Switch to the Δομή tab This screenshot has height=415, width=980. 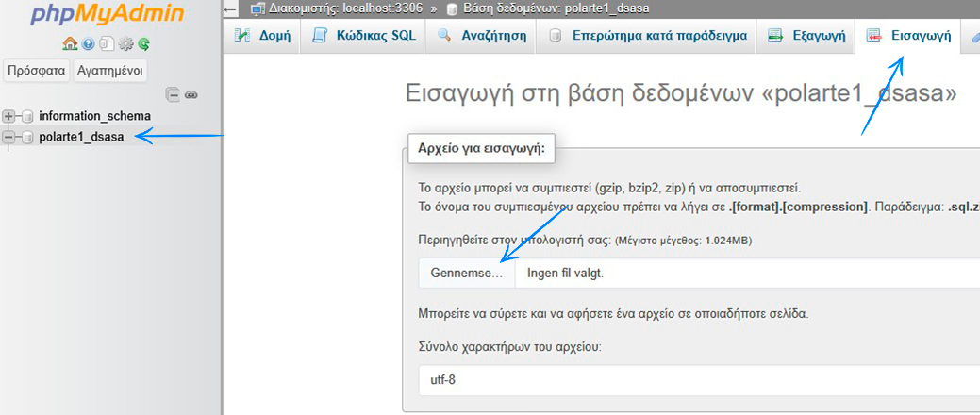(262, 36)
